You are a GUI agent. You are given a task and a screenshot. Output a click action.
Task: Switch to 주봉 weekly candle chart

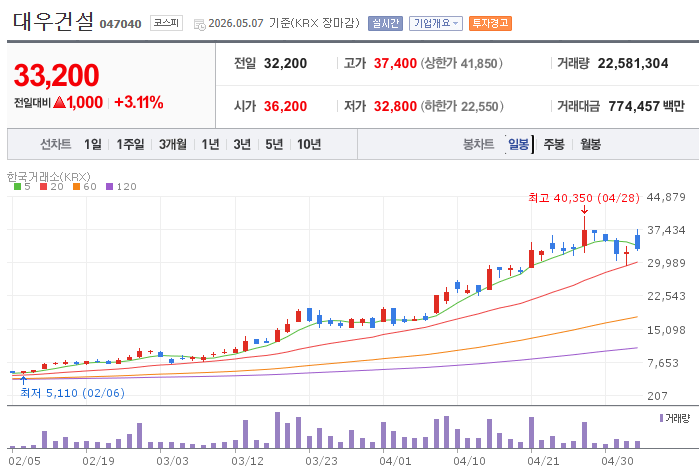pos(554,144)
